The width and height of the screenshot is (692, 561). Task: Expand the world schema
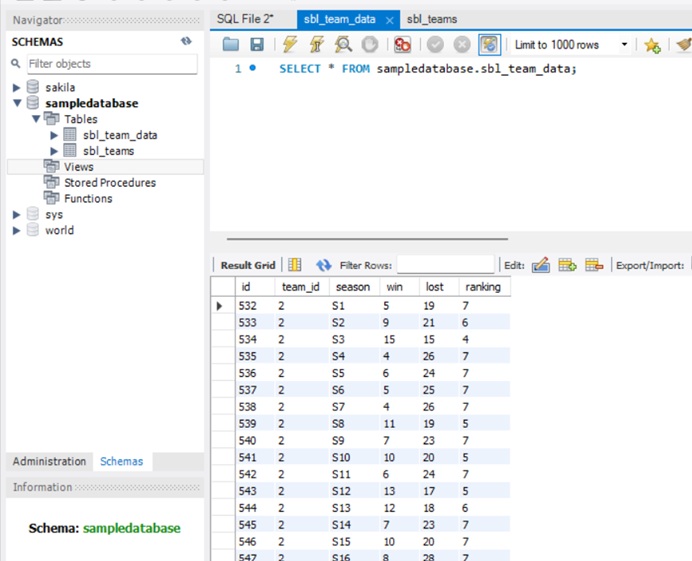pos(16,230)
